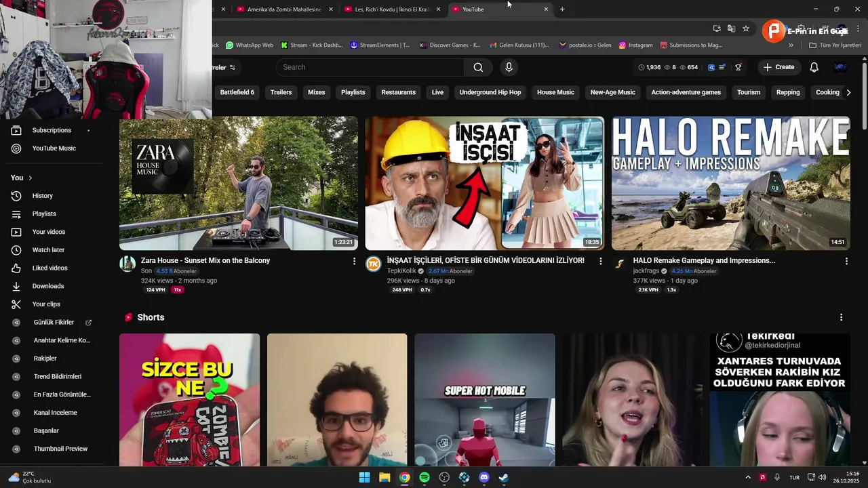Open Steam from the taskbar
Viewport: 868px width, 488px height.
504,477
